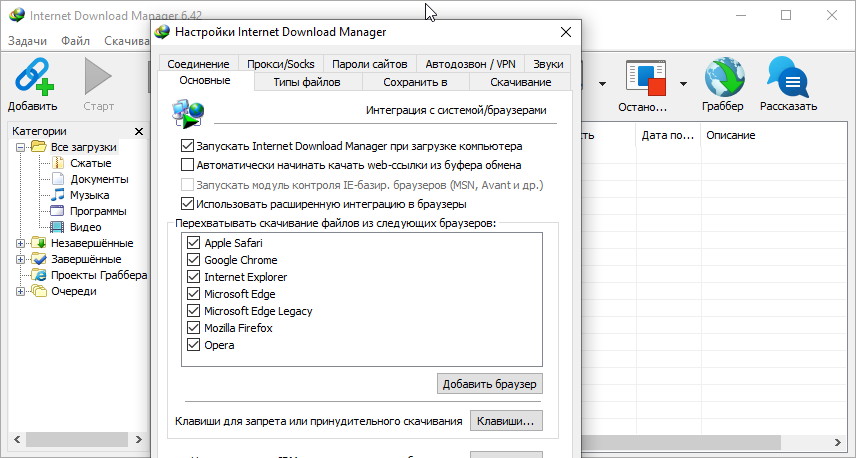Viewport: 856px width, 458px height.
Task: Toggle advanced browser integration checkbox
Action: click(187, 204)
